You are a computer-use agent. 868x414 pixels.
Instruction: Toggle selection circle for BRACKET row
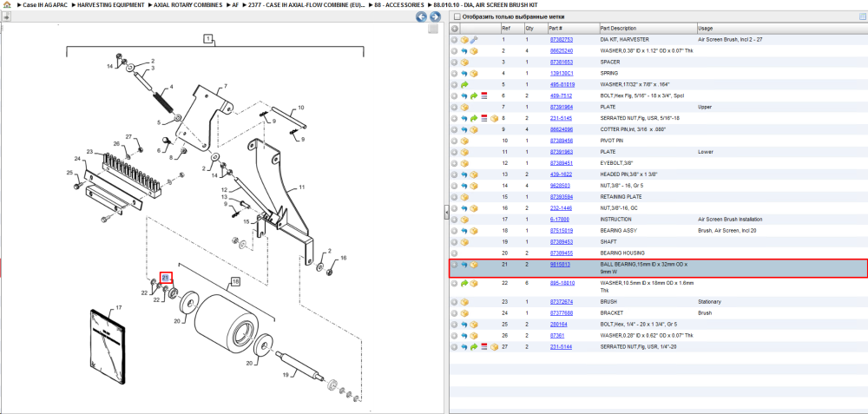(x=455, y=313)
